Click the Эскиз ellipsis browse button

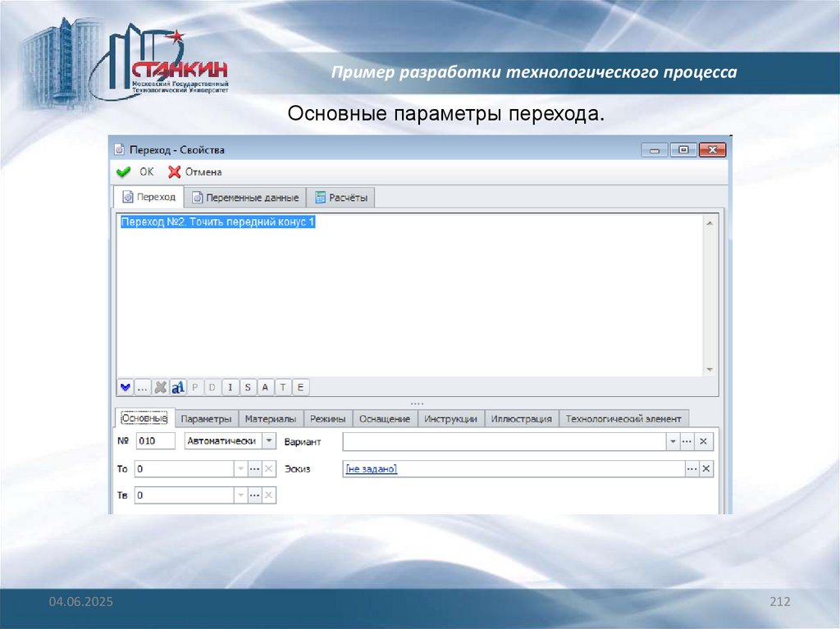click(692, 469)
